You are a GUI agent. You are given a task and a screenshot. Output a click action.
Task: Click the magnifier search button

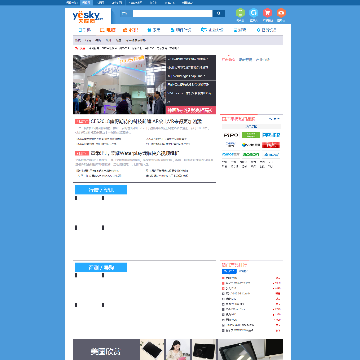[219, 13]
